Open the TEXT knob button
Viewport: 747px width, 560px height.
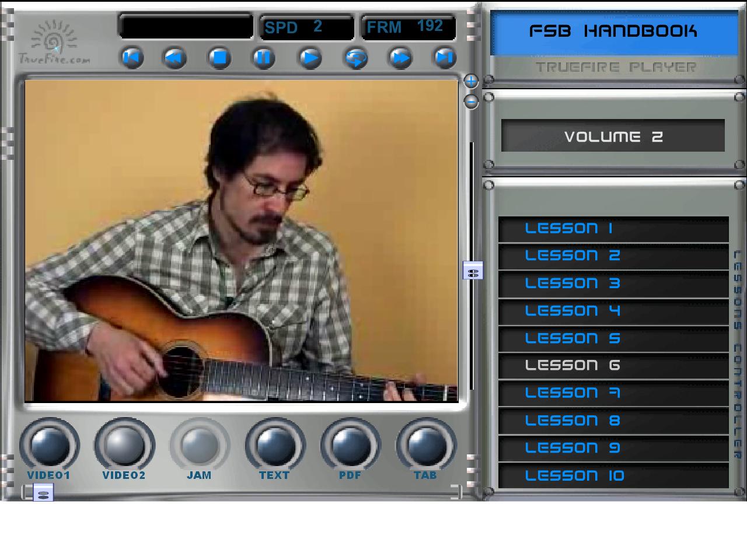pos(275,446)
